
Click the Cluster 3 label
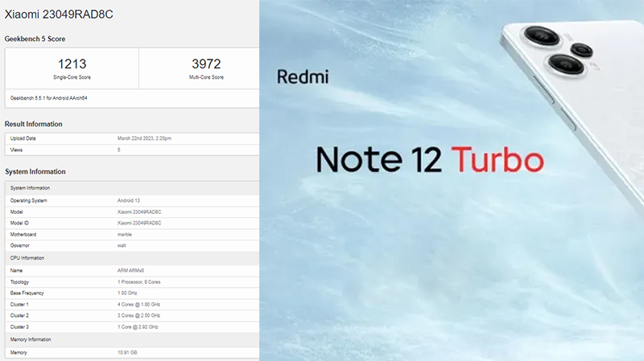(x=19, y=327)
